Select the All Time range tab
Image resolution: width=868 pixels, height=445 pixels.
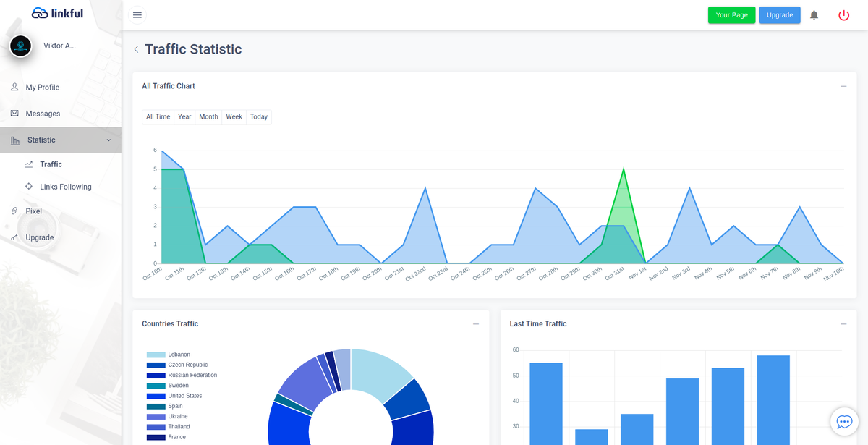tap(158, 116)
